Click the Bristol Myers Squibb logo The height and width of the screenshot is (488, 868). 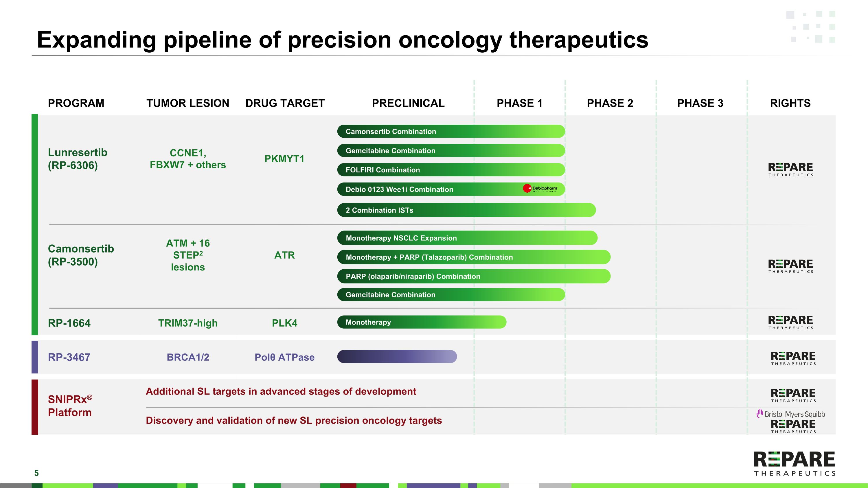pyautogui.click(x=791, y=414)
